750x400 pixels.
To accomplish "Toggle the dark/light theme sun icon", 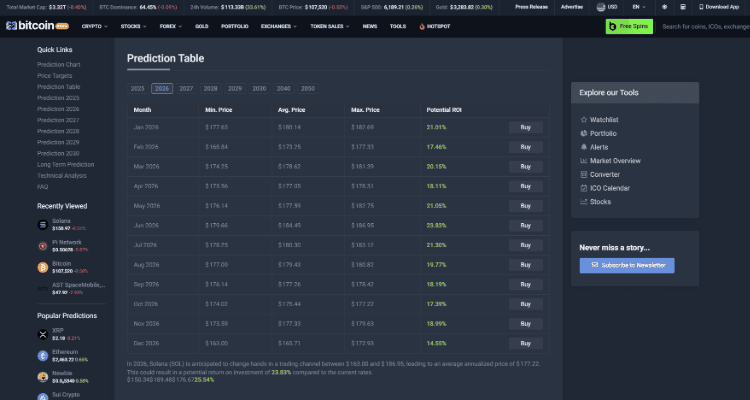I will (x=664, y=6).
